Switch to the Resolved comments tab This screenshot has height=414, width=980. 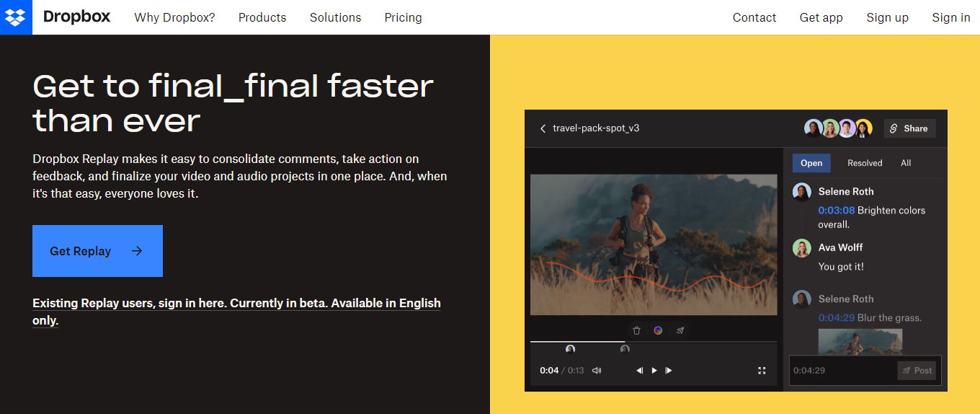click(865, 163)
